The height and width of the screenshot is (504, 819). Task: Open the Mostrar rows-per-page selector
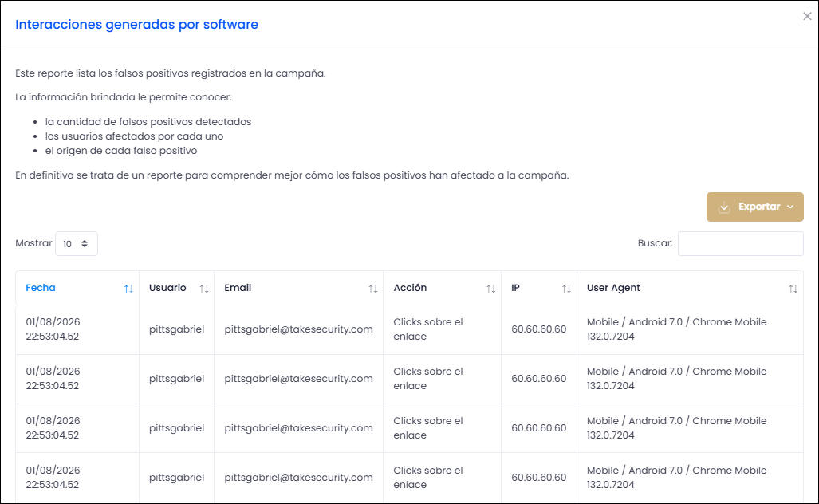pyautogui.click(x=77, y=243)
